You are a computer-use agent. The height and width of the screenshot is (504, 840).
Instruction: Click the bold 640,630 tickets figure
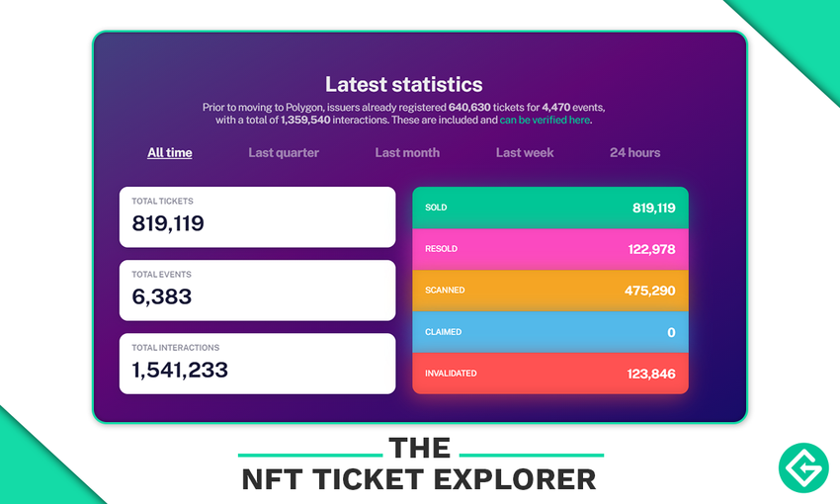pos(470,107)
